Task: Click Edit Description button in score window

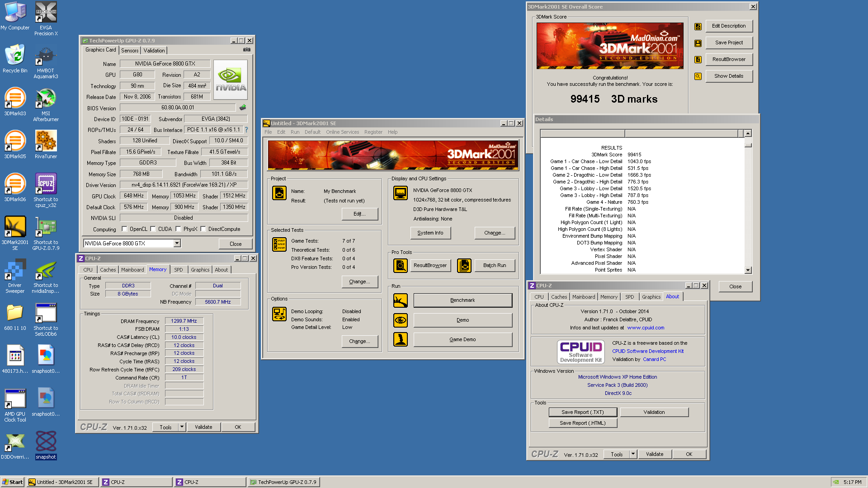Action: point(729,26)
